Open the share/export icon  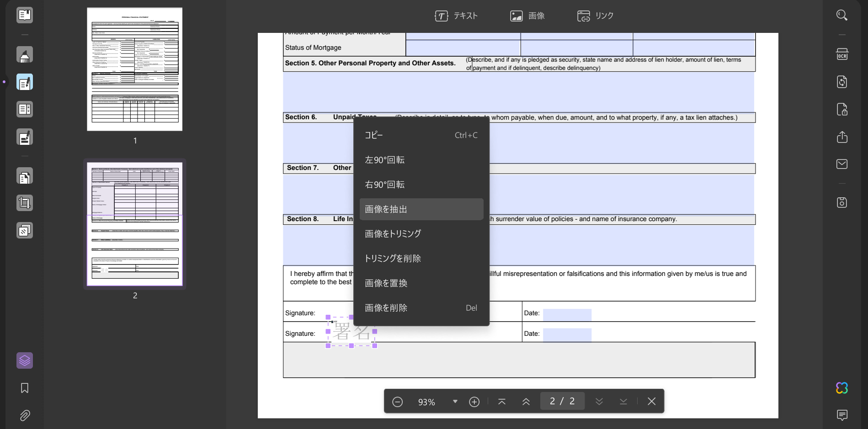click(x=842, y=137)
